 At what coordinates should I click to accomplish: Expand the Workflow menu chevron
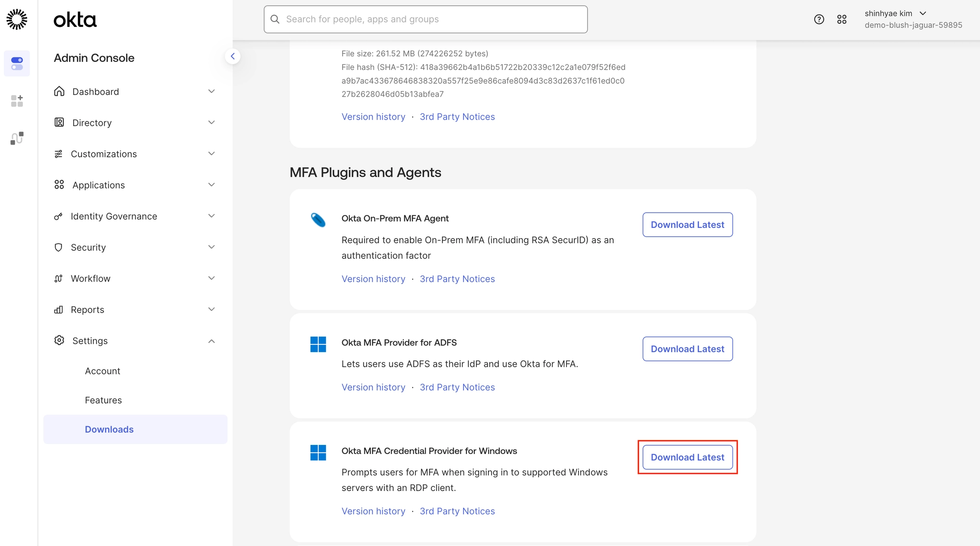[x=212, y=278]
